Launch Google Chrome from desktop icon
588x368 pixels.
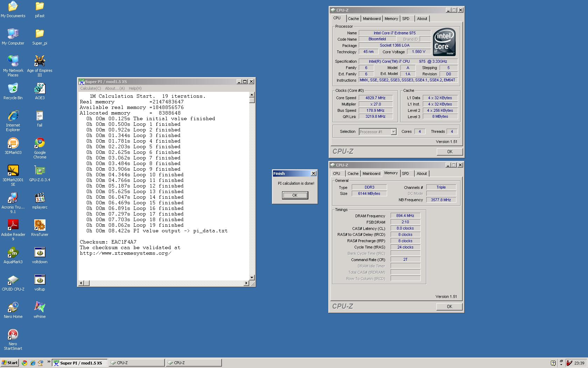40,148
